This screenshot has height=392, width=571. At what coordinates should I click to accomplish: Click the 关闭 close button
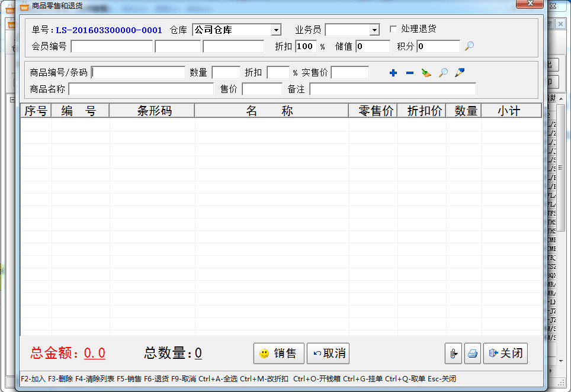click(x=505, y=354)
